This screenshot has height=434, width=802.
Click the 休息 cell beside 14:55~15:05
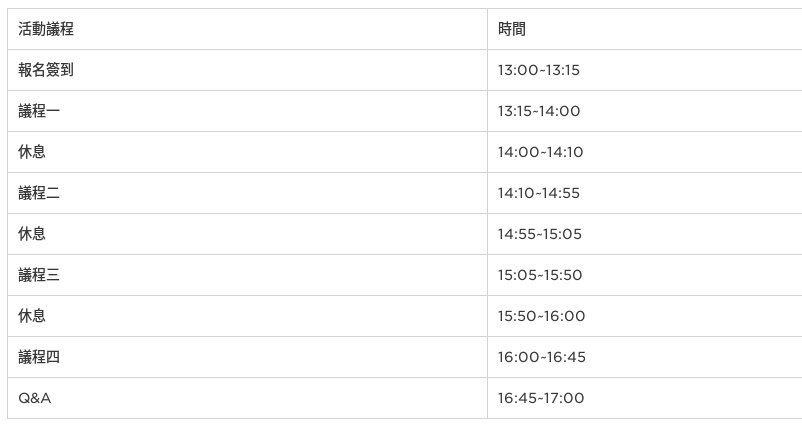247,234
